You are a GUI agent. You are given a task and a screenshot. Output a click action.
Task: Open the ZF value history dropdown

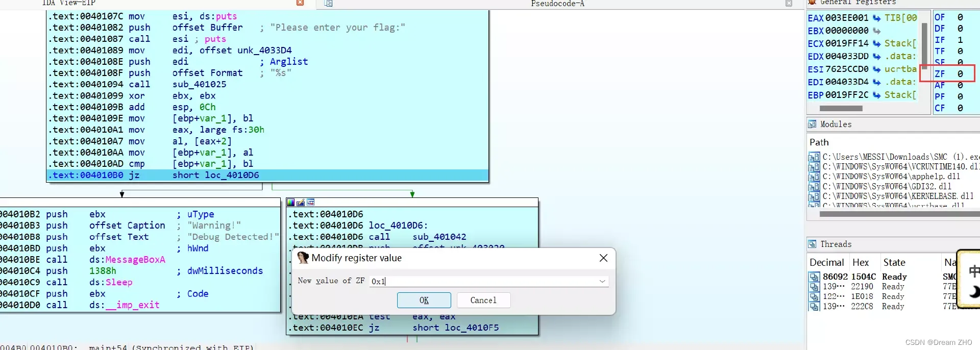pyautogui.click(x=602, y=281)
